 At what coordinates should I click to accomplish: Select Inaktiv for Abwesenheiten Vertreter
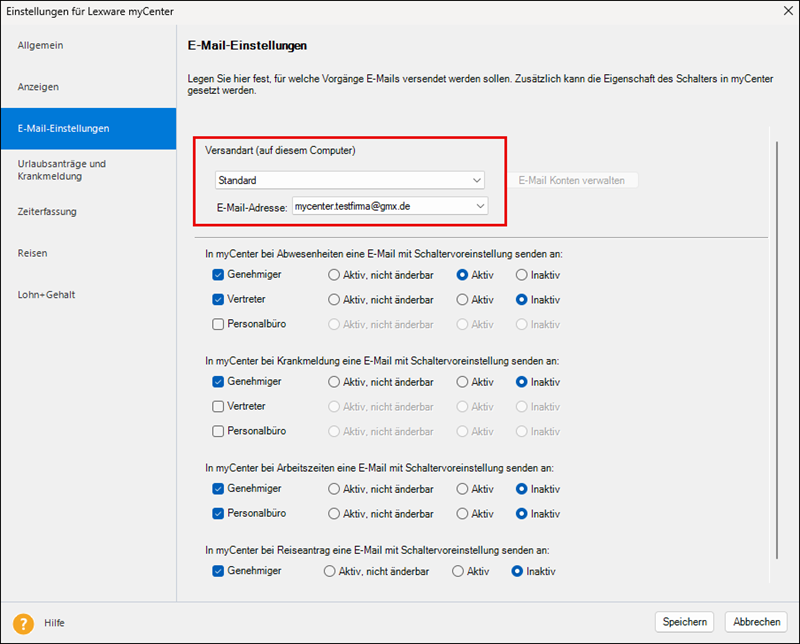click(x=521, y=300)
